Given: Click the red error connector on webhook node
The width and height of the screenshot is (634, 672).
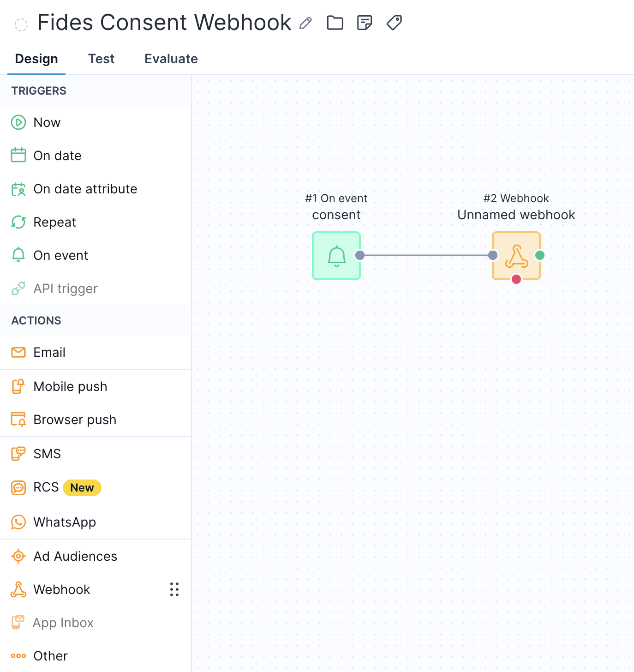Looking at the screenshot, I should (x=516, y=279).
